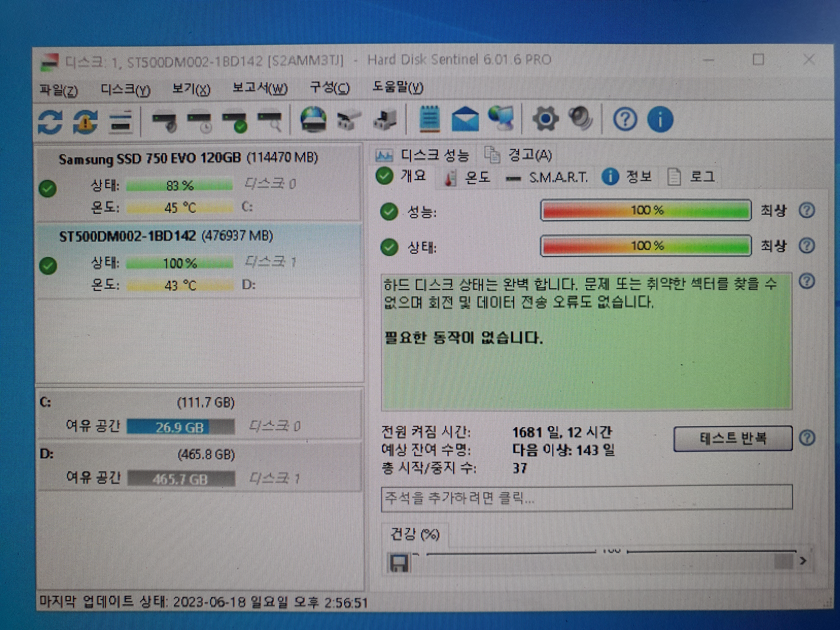Click the 1681 일, 12 시간 power-on value

(x=562, y=432)
